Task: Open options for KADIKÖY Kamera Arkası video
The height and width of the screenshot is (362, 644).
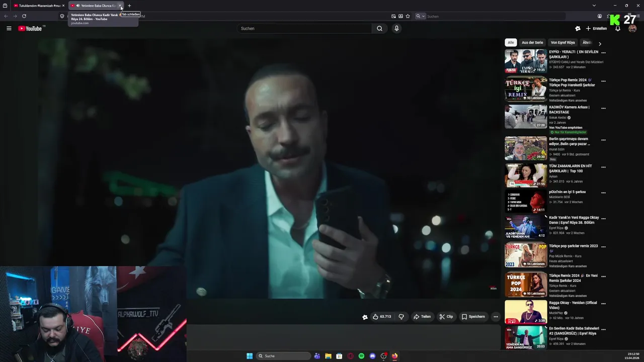Action: click(603, 108)
